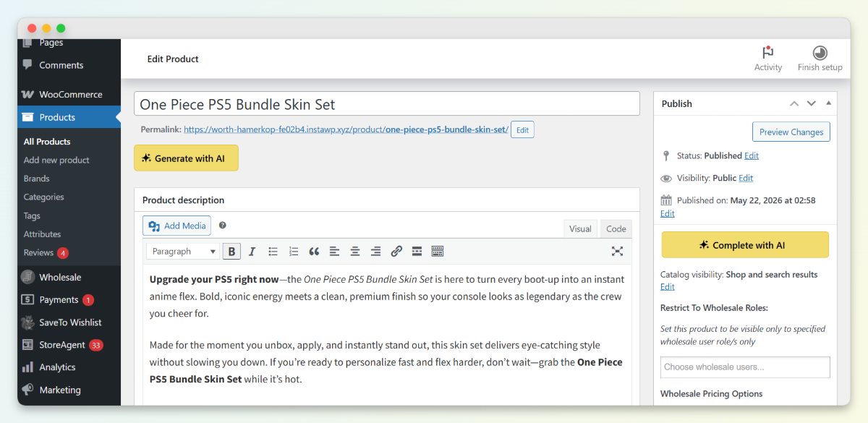Viewport: 868px width, 423px height.
Task: Move Publish panel down
Action: pyautogui.click(x=811, y=103)
